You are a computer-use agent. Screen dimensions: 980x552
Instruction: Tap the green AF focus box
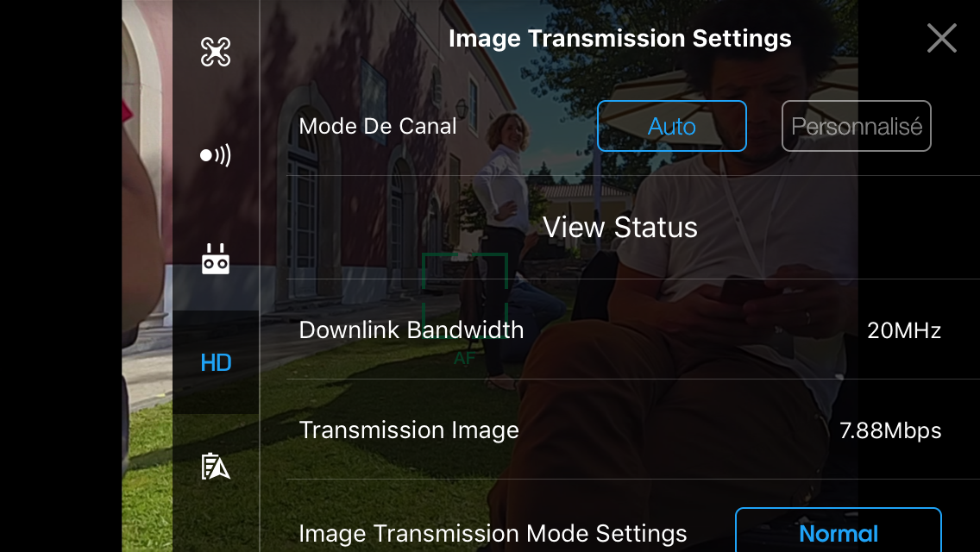(x=465, y=296)
